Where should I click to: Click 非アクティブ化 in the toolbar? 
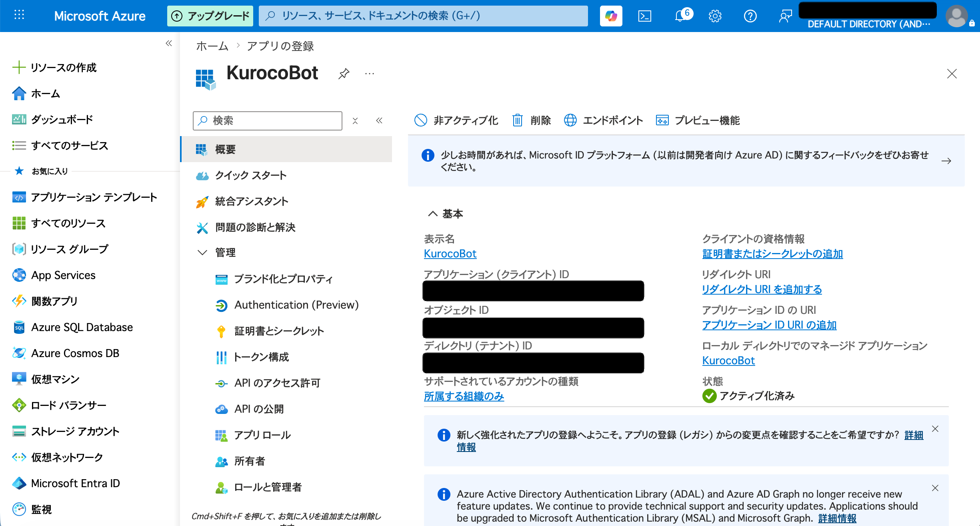(456, 120)
